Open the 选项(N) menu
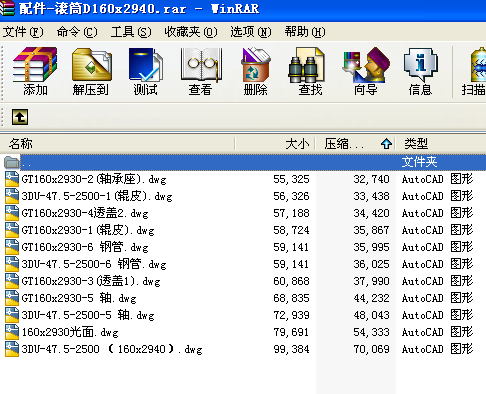The height and width of the screenshot is (394, 486). tap(251, 32)
